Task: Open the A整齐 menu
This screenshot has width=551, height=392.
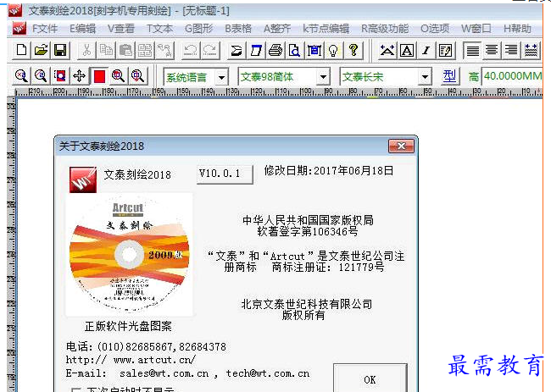Action: click(277, 29)
